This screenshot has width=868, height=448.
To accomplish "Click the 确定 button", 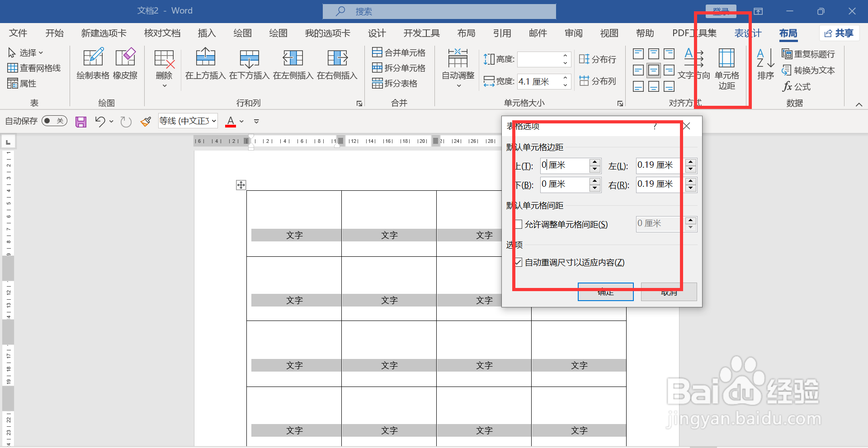I will point(605,292).
